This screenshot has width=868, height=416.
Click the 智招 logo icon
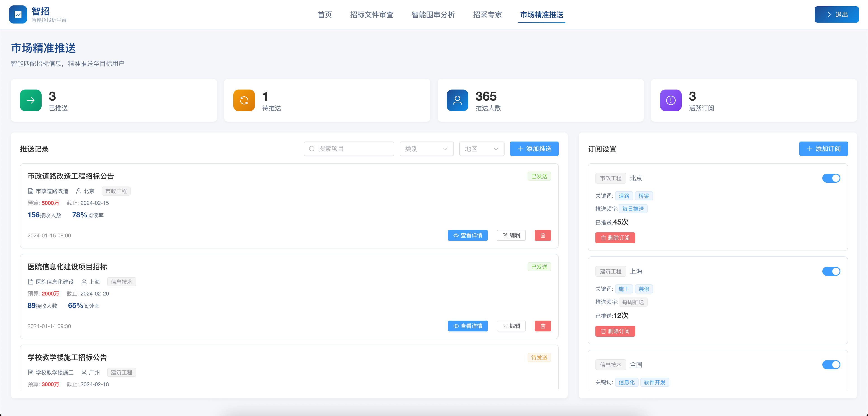pos(18,14)
